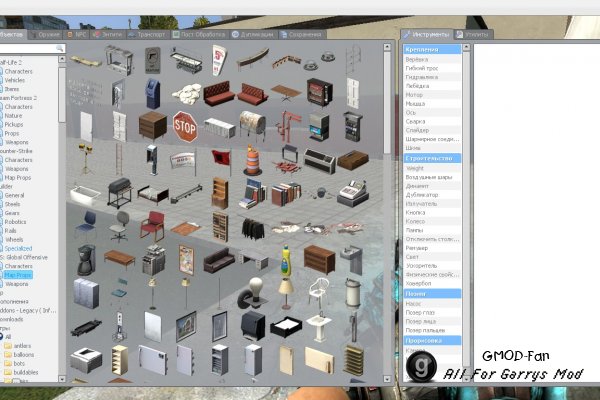The height and width of the screenshot is (400, 600).
Task: Open the Инструменты tab
Action: click(427, 34)
